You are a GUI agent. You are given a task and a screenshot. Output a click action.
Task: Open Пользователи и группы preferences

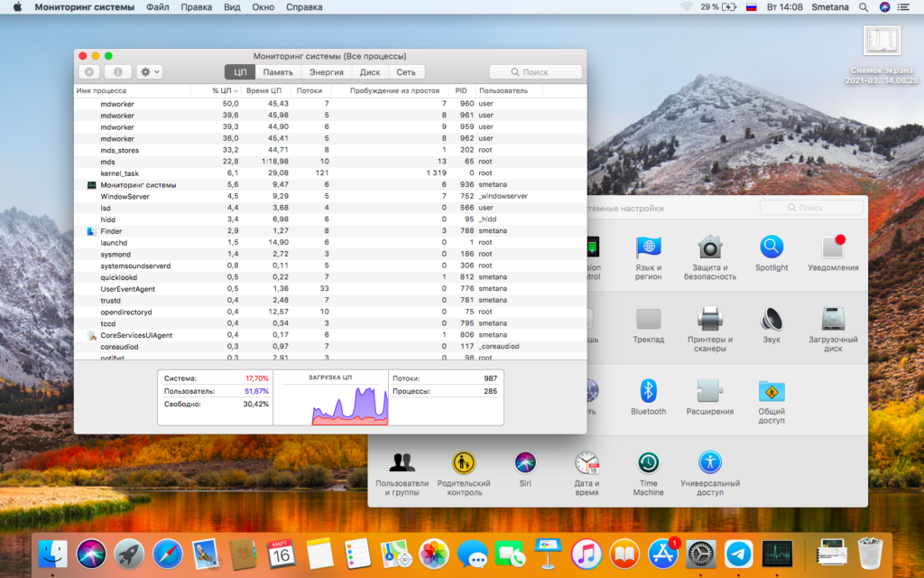[x=402, y=473]
